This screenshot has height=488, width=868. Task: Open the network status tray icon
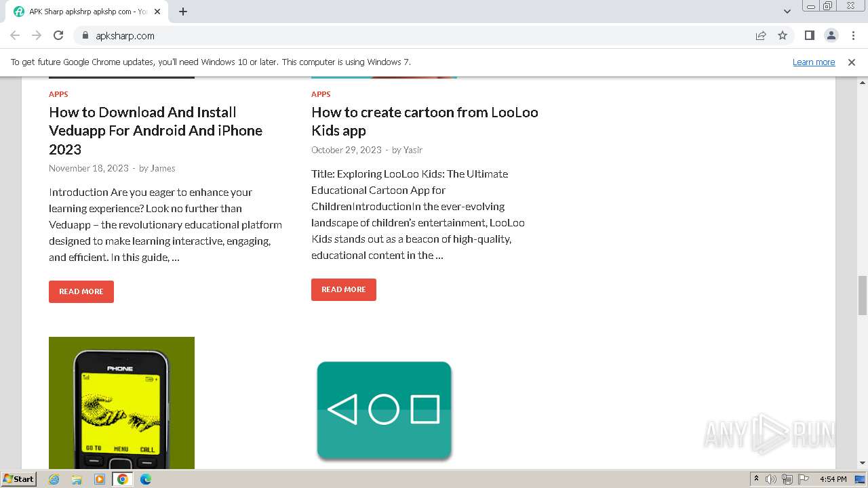point(787,479)
